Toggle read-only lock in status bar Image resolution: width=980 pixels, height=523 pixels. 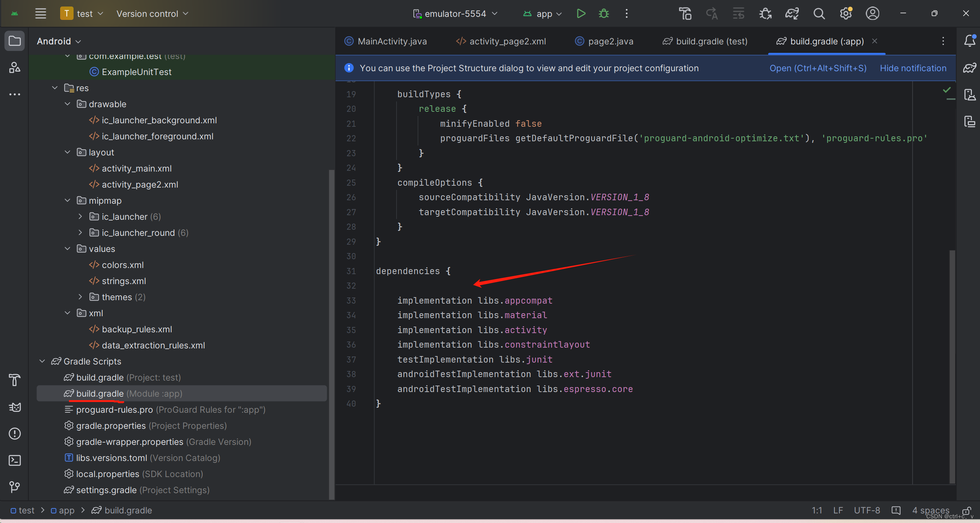click(x=967, y=510)
